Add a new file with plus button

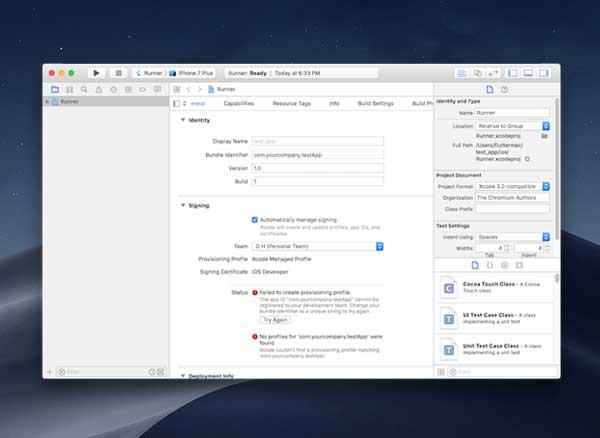pyautogui.click(x=49, y=372)
